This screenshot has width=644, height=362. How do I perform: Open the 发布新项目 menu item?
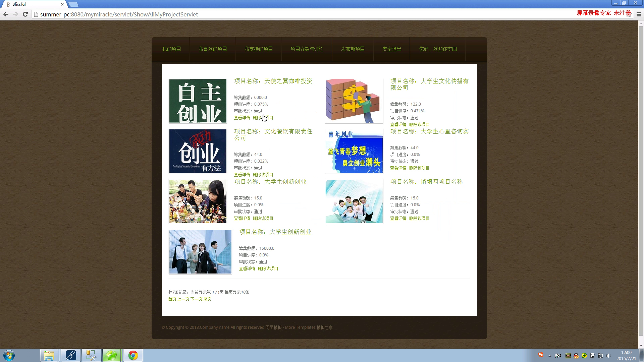tap(353, 49)
